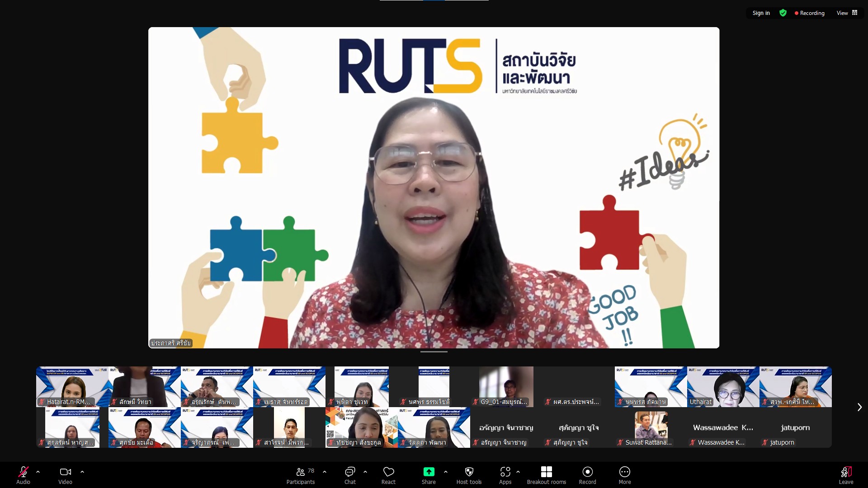
Task: Open share options caret next to Share
Action: (446, 472)
